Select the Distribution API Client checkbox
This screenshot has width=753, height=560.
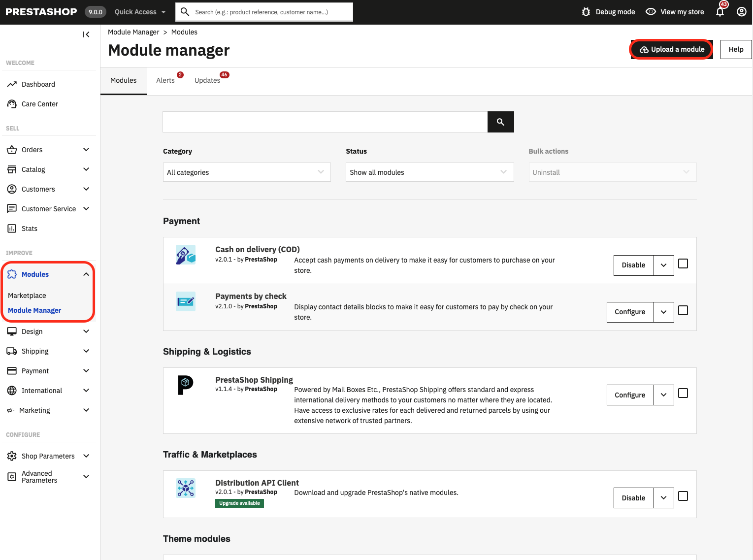(683, 496)
